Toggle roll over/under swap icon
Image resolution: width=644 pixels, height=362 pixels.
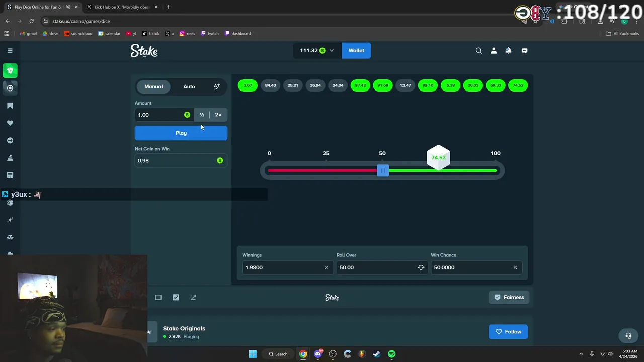pyautogui.click(x=421, y=267)
